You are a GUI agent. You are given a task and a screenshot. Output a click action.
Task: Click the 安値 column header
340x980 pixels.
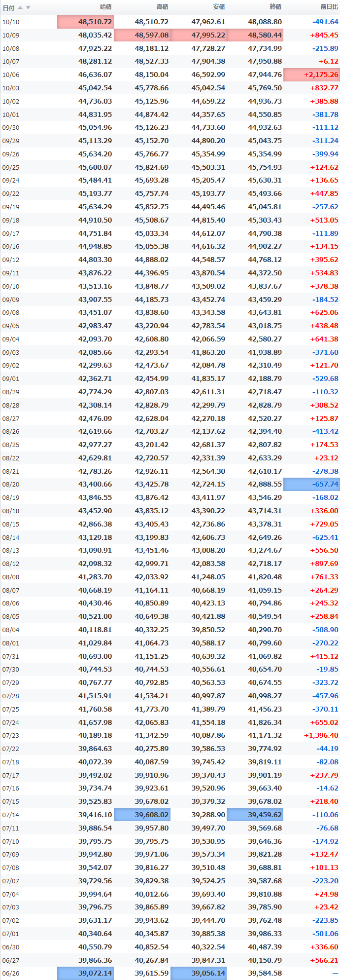click(x=219, y=7)
